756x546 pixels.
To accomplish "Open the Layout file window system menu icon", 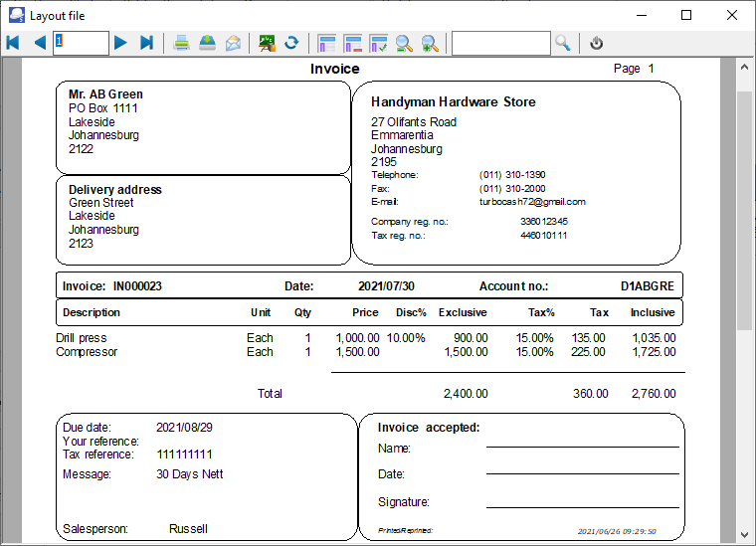I will tap(15, 15).
